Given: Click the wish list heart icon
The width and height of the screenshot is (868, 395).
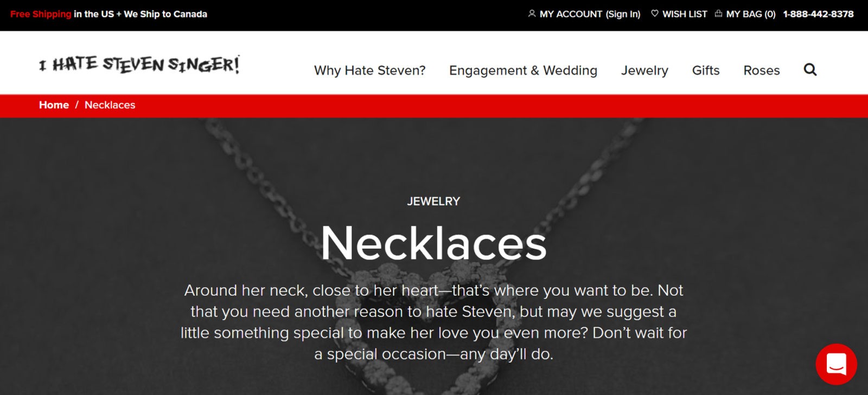Looking at the screenshot, I should (x=655, y=14).
